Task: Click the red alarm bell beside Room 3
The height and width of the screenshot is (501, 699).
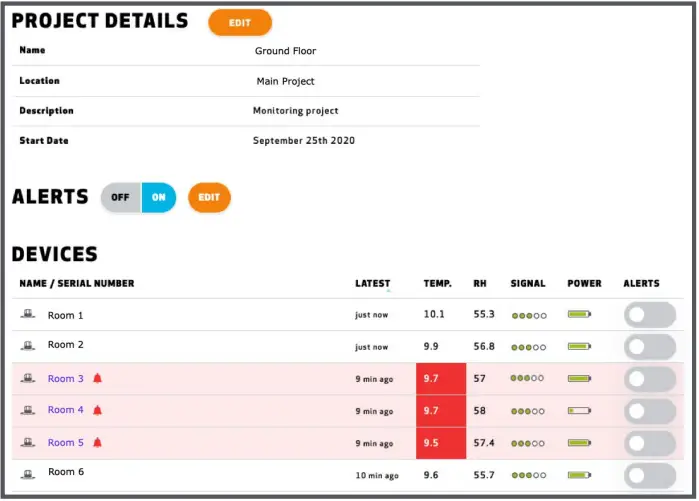Action: click(98, 378)
